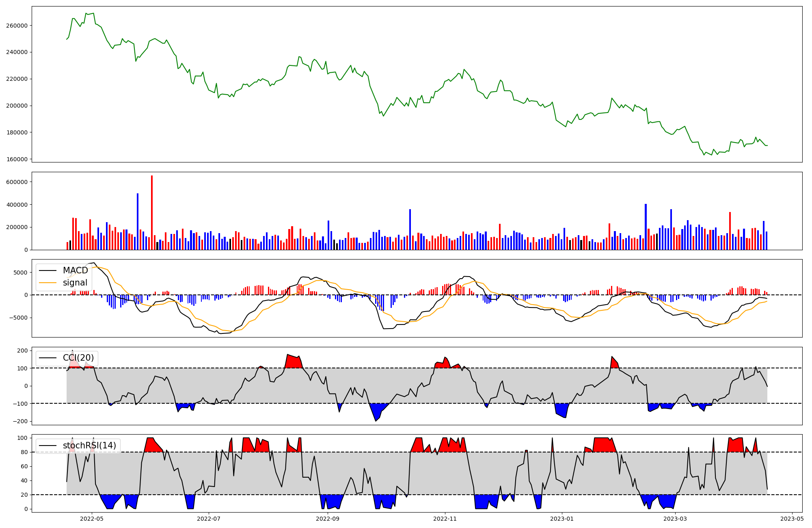Click the 2022-07 x-axis date label
Viewport: 812px width, 528px height.
tap(209, 518)
